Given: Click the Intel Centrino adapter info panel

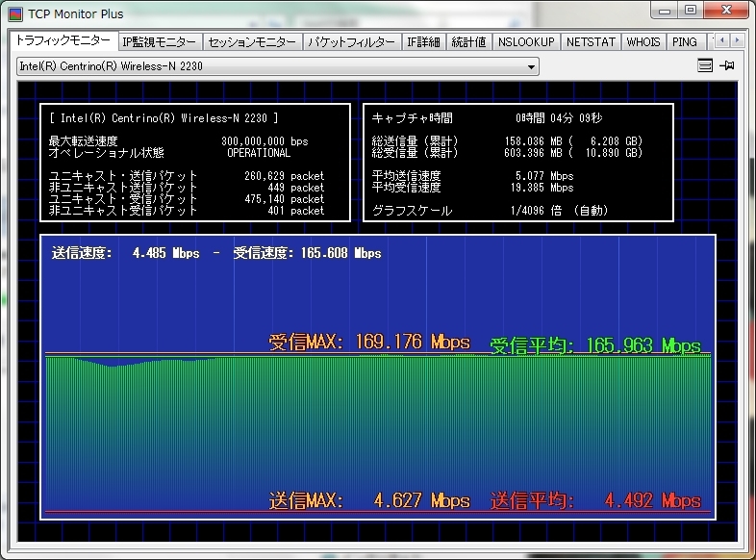Looking at the screenshot, I should click(x=195, y=163).
